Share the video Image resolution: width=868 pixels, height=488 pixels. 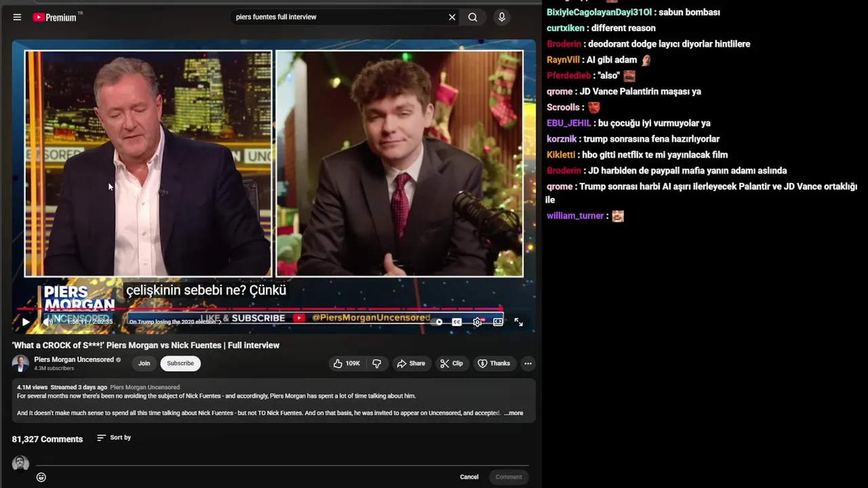(x=411, y=363)
